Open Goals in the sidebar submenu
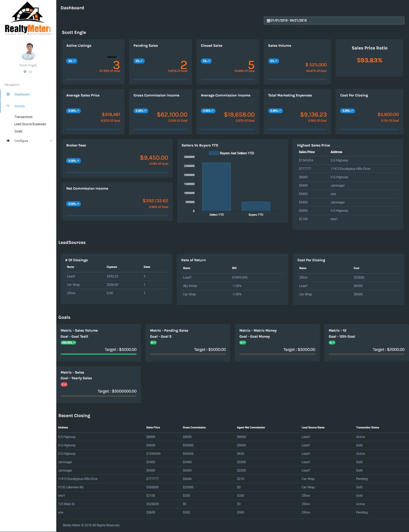The height and width of the screenshot is (532, 409). pyautogui.click(x=19, y=131)
